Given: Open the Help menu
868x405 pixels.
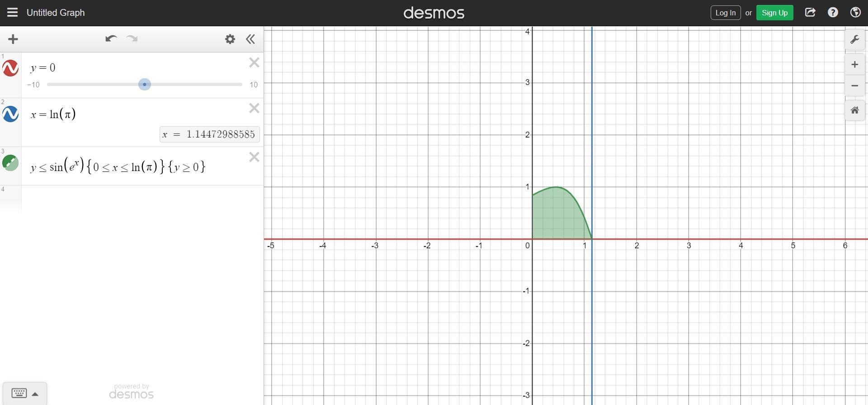Looking at the screenshot, I should [833, 13].
